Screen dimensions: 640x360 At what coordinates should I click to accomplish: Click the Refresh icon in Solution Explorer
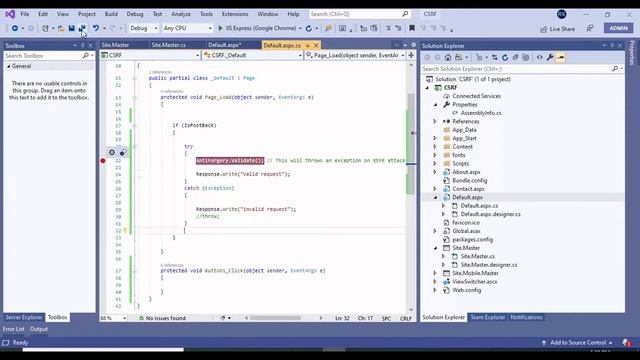coord(505,58)
